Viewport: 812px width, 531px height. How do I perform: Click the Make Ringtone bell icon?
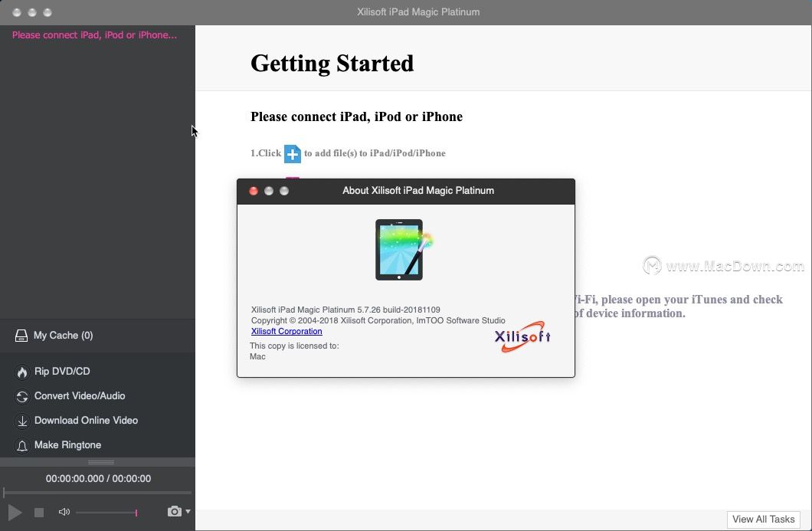[x=21, y=445]
